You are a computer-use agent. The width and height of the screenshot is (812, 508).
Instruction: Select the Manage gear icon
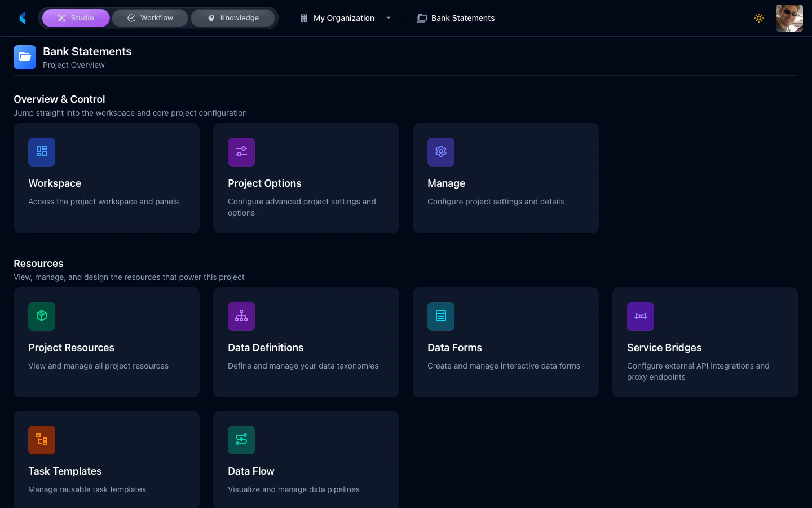(441, 152)
